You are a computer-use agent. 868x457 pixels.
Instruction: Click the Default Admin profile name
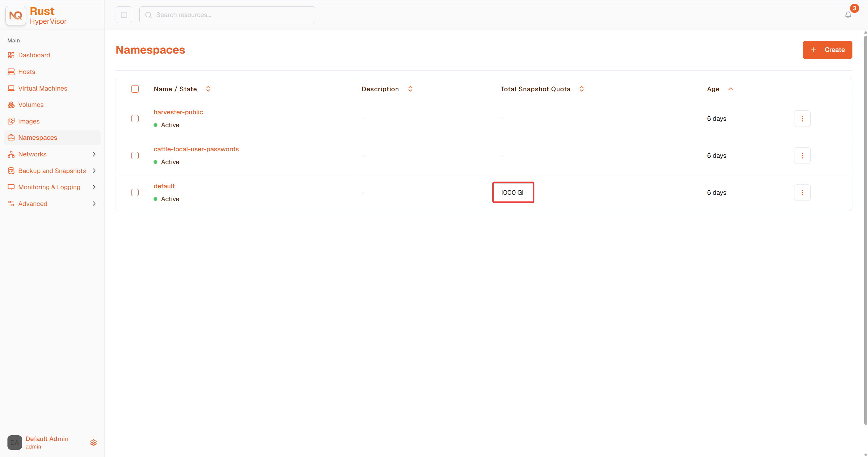tap(47, 439)
